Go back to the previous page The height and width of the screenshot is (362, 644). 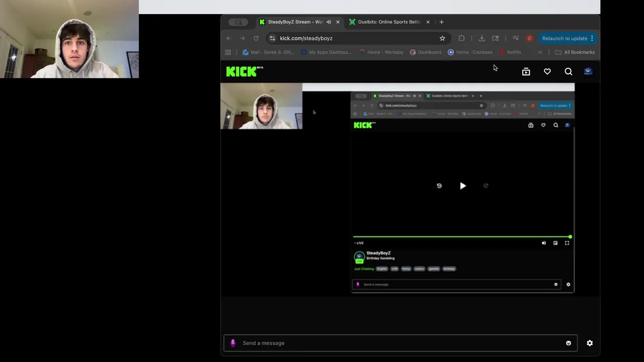(x=229, y=38)
